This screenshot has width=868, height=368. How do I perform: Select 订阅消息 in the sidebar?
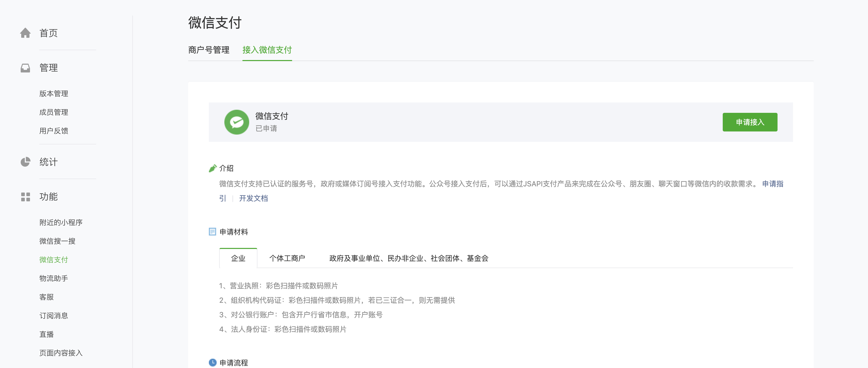[54, 316]
